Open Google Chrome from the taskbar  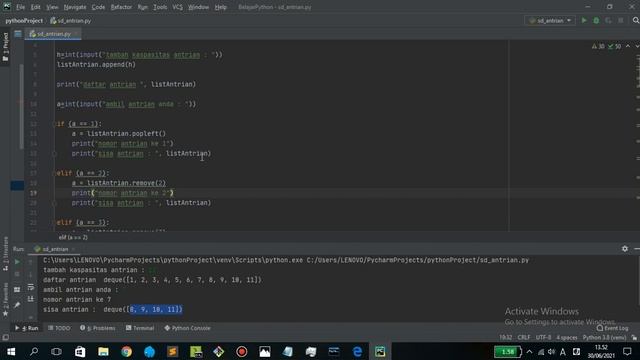tap(127, 351)
